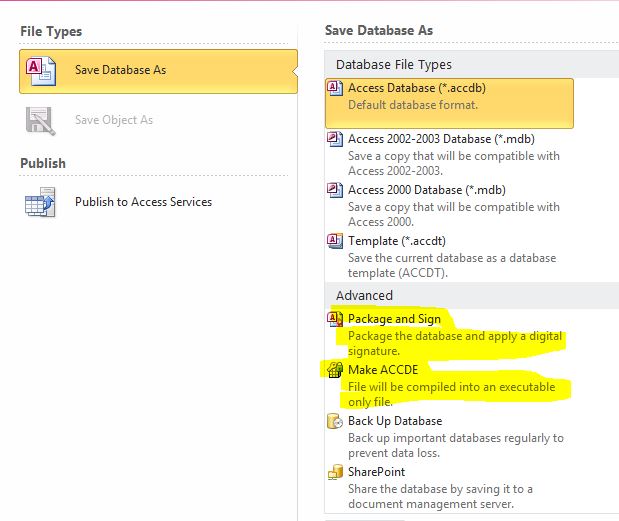Select the Save Object As label
The height and width of the screenshot is (521, 619).
tap(114, 120)
